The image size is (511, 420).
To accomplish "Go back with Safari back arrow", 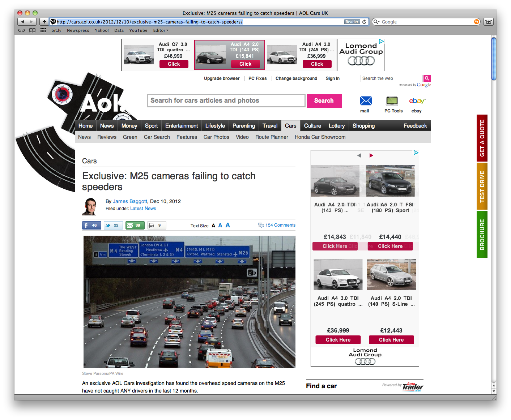I will click(x=22, y=22).
